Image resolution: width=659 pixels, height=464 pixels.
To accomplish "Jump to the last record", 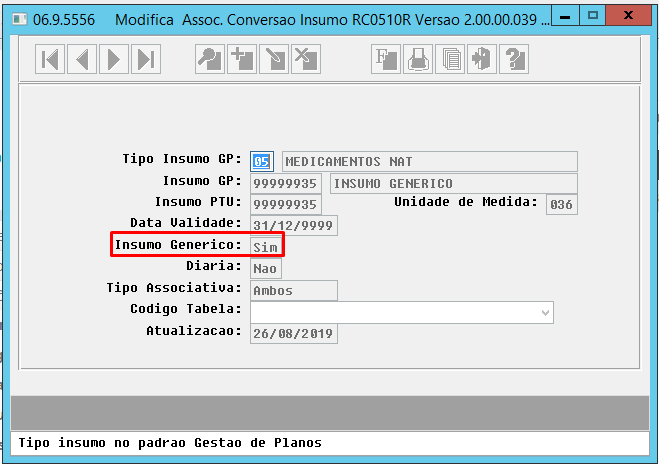I will click(146, 59).
